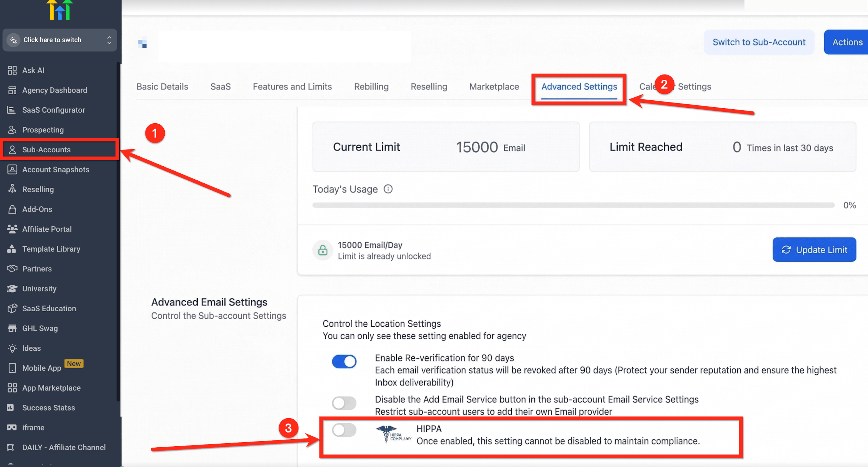Click the Prospecting person-search icon
The width and height of the screenshot is (868, 467).
point(12,130)
